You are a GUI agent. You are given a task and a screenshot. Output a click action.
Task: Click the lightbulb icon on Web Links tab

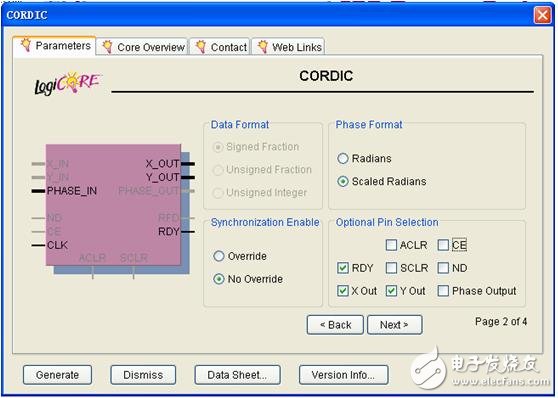coord(263,47)
